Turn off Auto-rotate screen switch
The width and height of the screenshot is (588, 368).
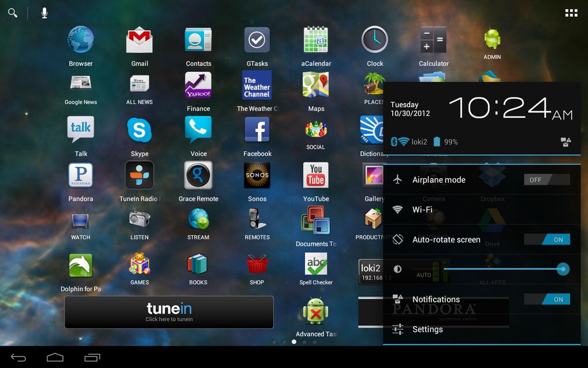[x=547, y=240]
